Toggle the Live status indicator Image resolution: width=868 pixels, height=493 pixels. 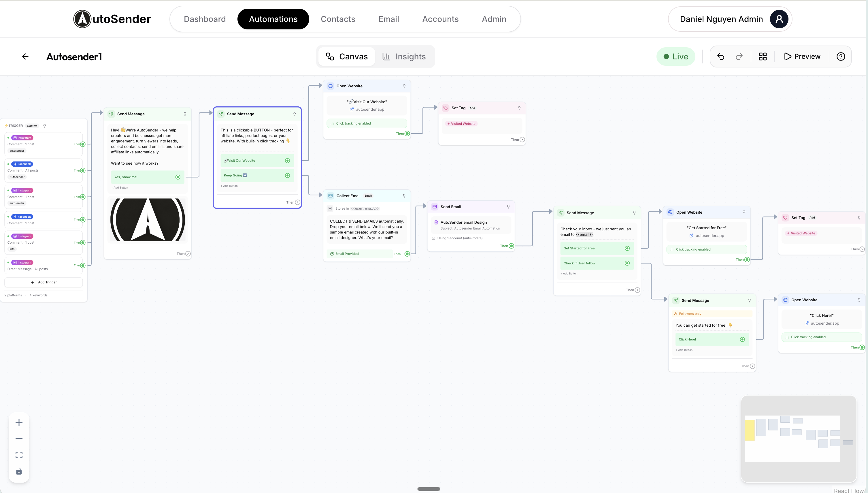676,57
